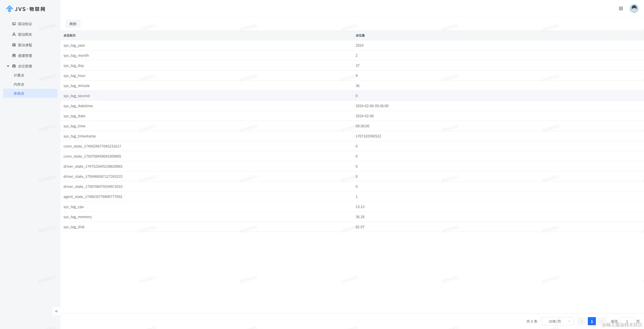The width and height of the screenshot is (644, 329).
Task: Click the 驱动协议 menu icon
Action: [14, 24]
